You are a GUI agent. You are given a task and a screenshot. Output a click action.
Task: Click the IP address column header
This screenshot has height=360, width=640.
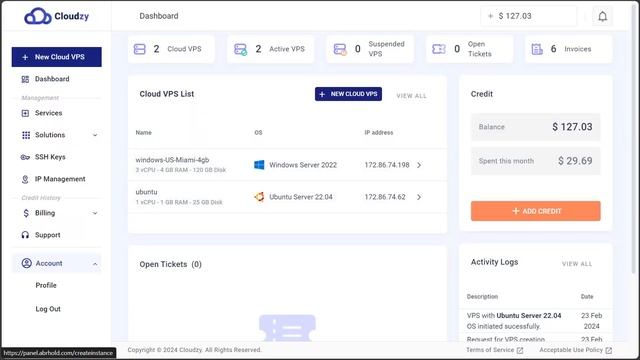378,133
